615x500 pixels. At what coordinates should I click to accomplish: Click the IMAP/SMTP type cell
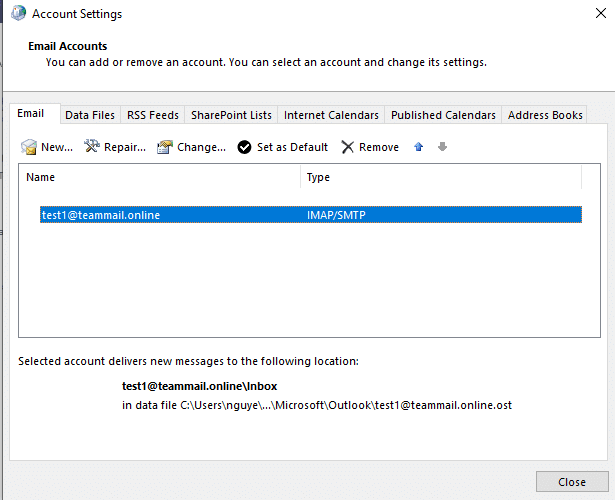336,215
